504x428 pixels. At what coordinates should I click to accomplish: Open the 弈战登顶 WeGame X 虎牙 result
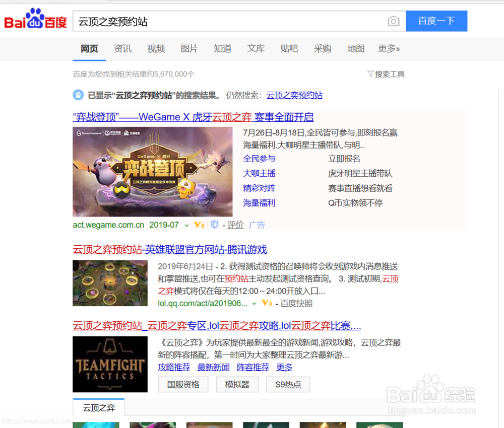(193, 117)
